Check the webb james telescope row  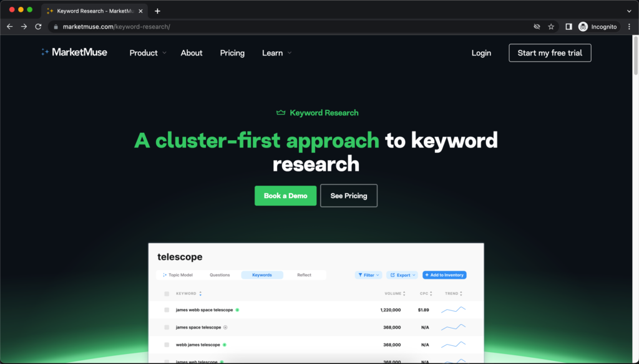click(167, 345)
